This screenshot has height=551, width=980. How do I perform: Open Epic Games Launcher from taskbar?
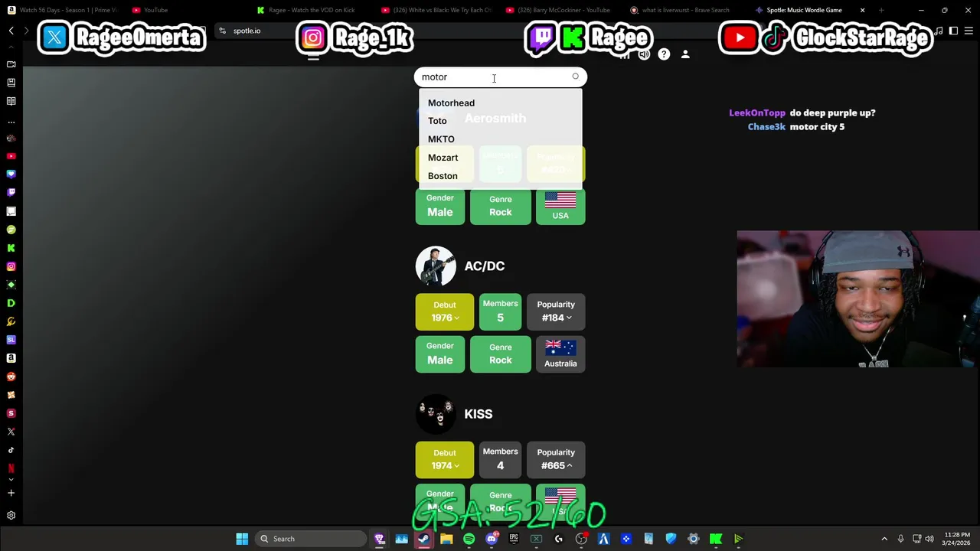(x=514, y=539)
